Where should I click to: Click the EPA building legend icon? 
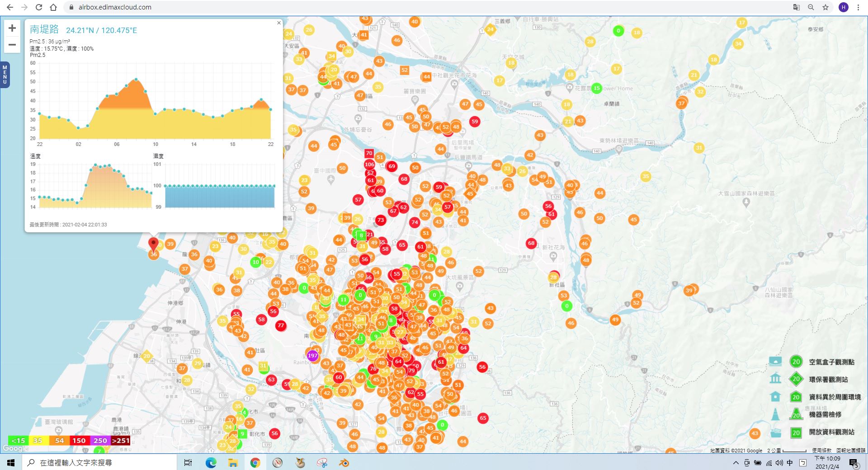tap(775, 379)
